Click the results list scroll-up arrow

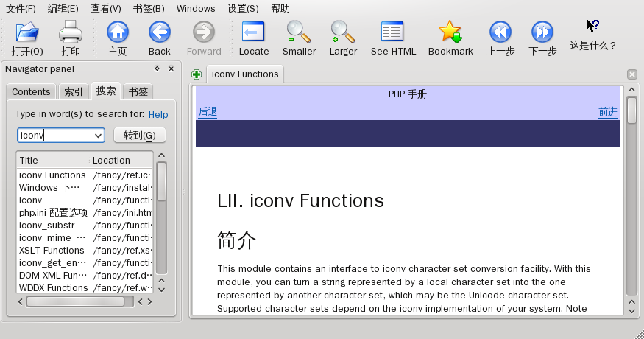click(161, 155)
